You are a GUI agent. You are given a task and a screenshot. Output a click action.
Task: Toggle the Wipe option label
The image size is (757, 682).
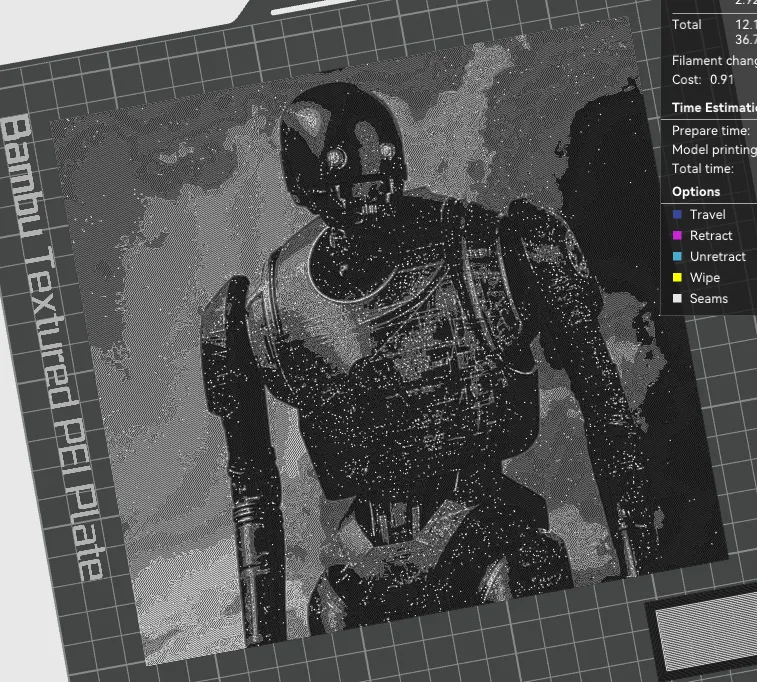click(x=704, y=278)
